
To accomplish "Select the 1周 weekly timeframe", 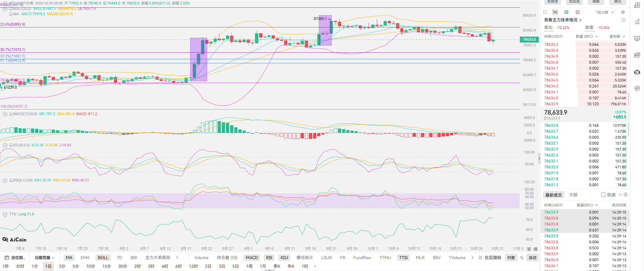I will point(249,266).
